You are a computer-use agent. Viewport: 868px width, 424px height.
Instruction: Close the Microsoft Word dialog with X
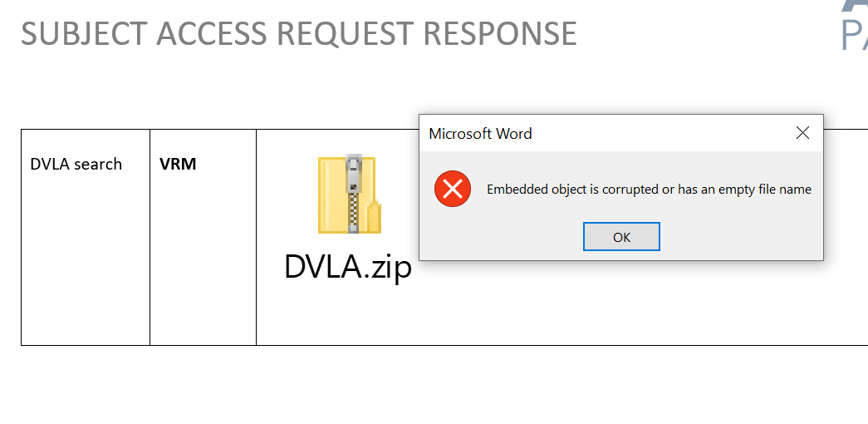coord(802,133)
